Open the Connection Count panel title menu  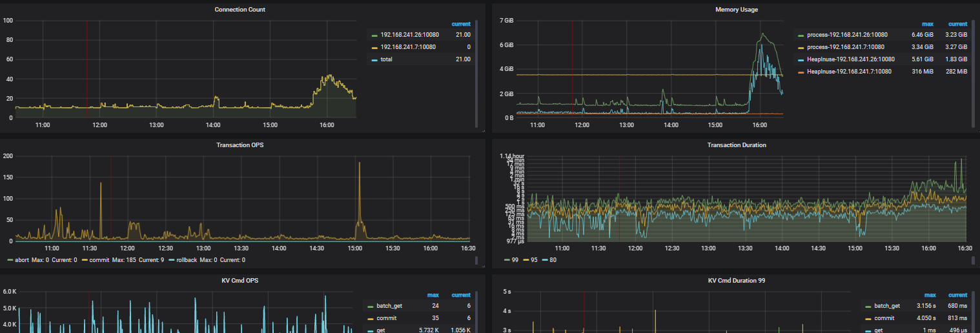click(x=240, y=10)
